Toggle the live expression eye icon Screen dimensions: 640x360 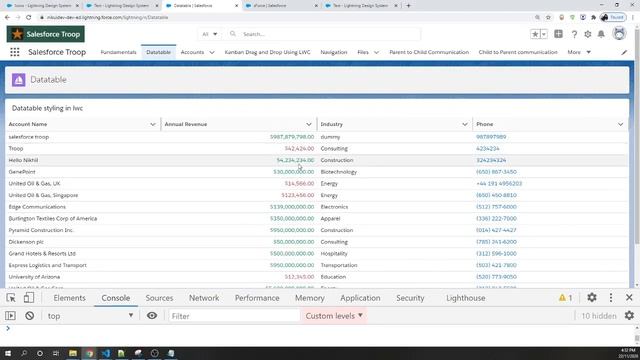pyautogui.click(x=152, y=316)
